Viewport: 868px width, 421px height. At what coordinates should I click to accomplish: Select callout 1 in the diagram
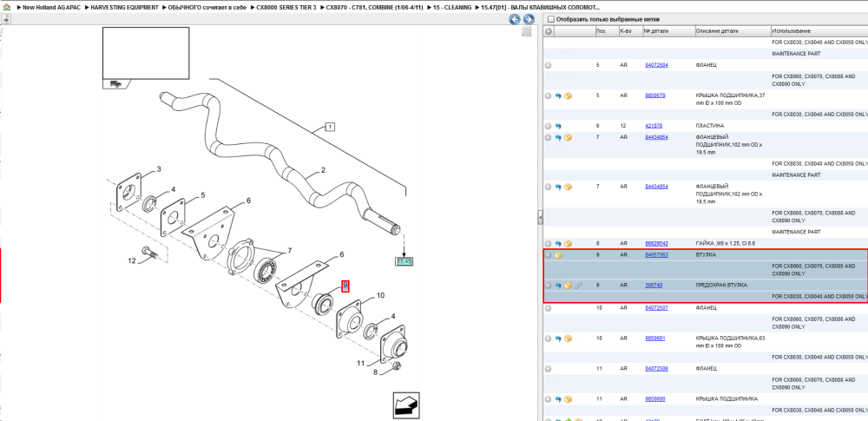[329, 128]
